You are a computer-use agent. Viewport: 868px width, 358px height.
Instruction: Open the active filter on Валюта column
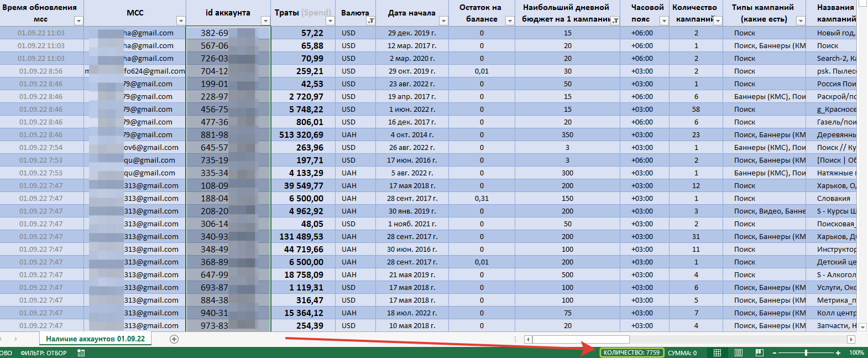(x=371, y=21)
